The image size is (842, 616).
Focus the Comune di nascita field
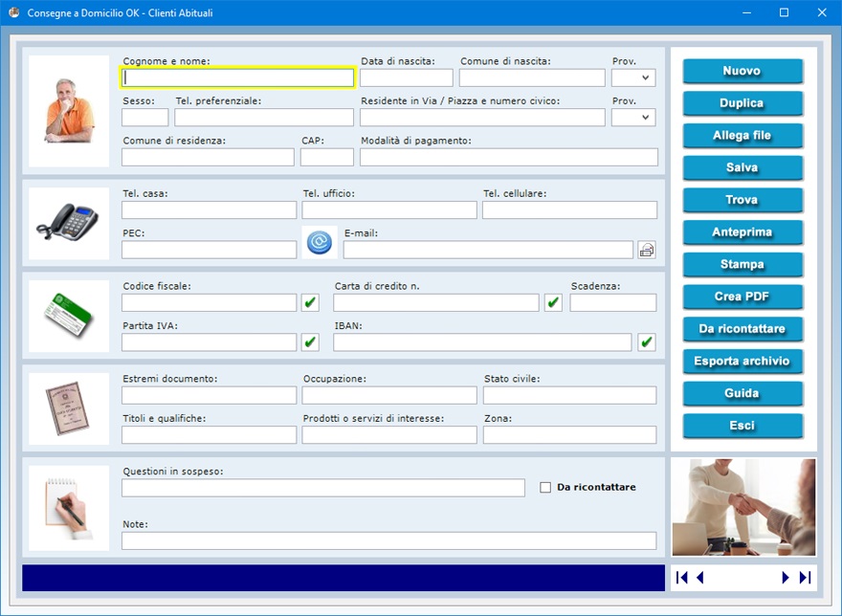pos(532,77)
